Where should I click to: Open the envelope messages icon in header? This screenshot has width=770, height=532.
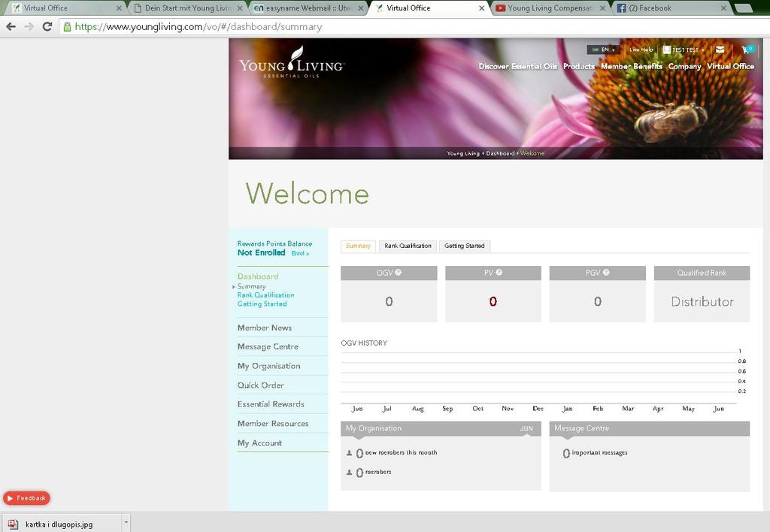[720, 50]
